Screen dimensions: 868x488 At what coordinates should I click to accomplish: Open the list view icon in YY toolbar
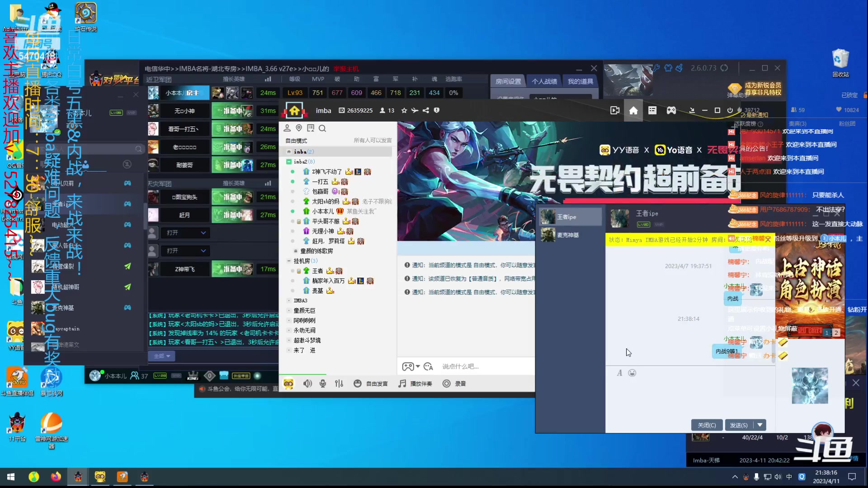point(652,110)
